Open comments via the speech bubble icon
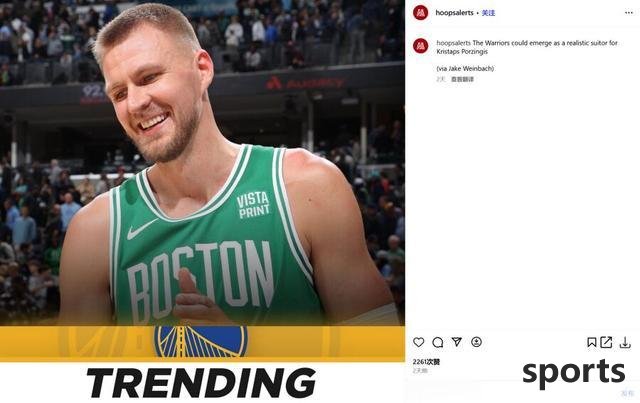This screenshot has height=403, width=640. point(438,342)
